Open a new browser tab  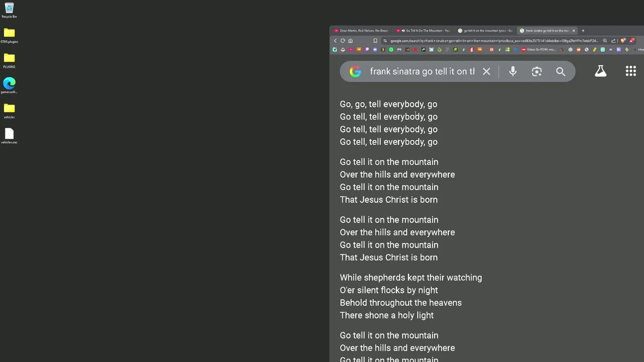point(583,31)
